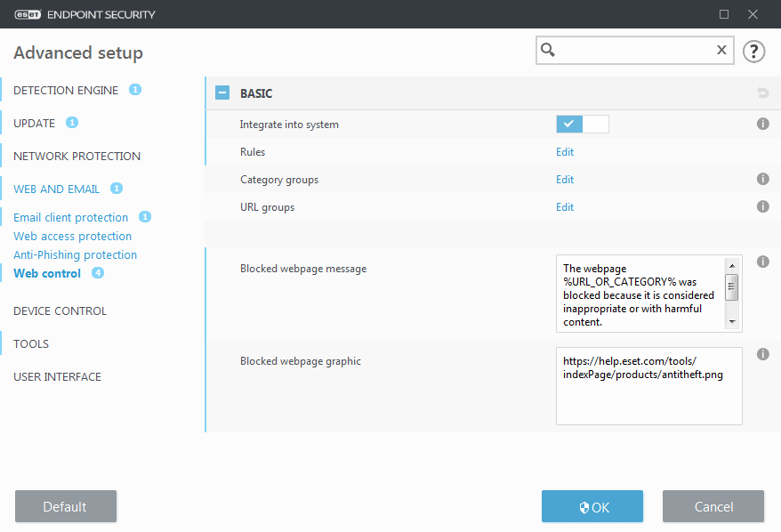Click scrollbar down arrow in message box
Viewport: 781px width, 532px height.
tap(732, 322)
